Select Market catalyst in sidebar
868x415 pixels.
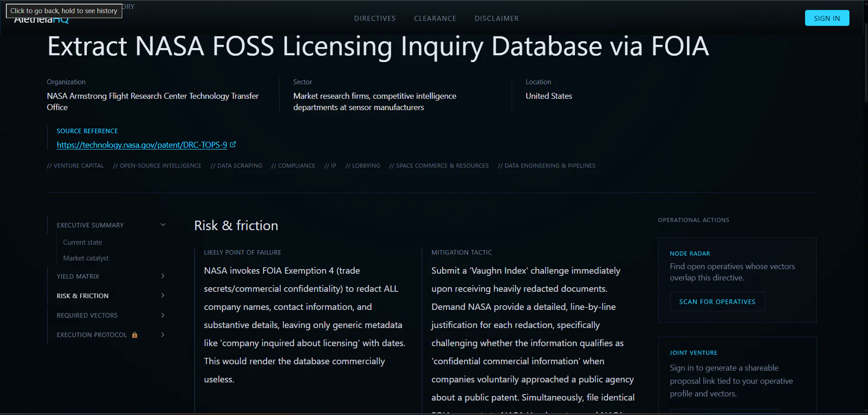[86, 258]
